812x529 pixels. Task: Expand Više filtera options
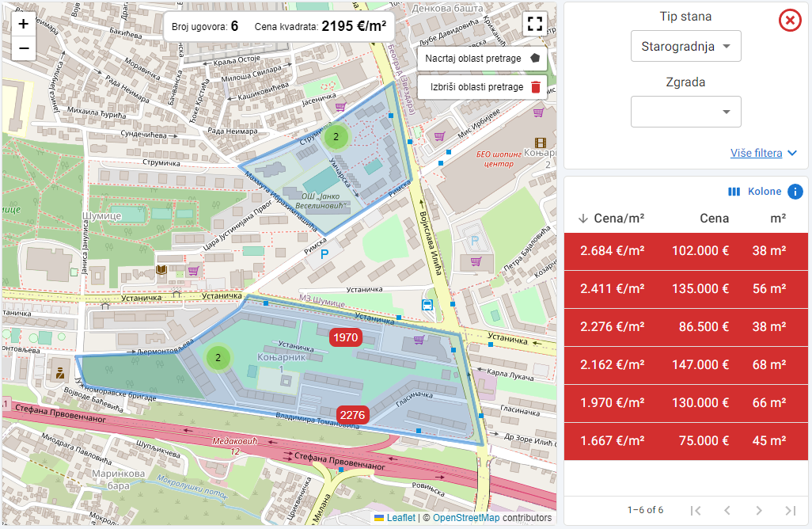pos(763,153)
